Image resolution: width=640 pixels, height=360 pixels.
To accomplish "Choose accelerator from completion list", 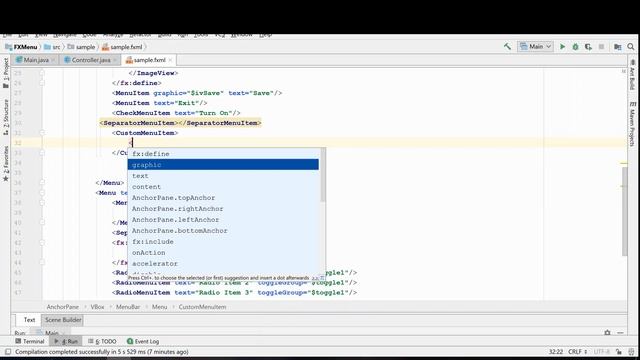I will (x=223, y=264).
